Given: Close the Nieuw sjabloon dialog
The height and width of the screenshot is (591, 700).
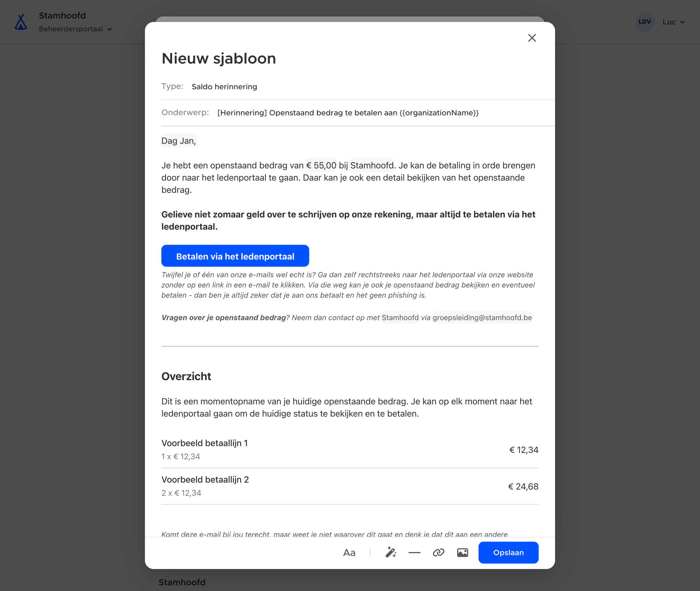Looking at the screenshot, I should point(532,38).
